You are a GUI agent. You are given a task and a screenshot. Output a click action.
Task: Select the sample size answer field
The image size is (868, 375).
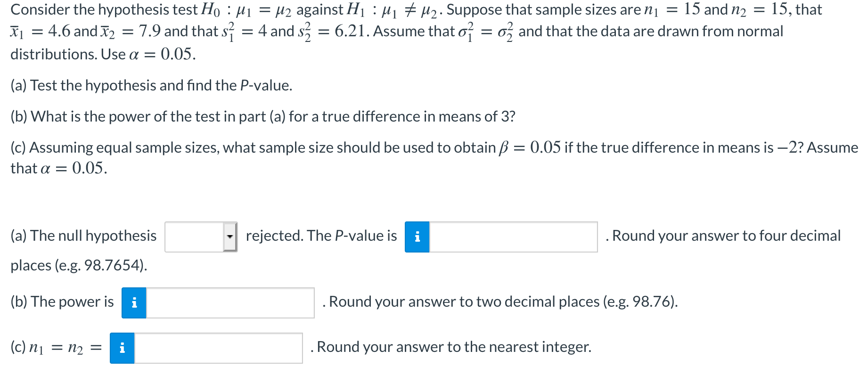coord(219,348)
